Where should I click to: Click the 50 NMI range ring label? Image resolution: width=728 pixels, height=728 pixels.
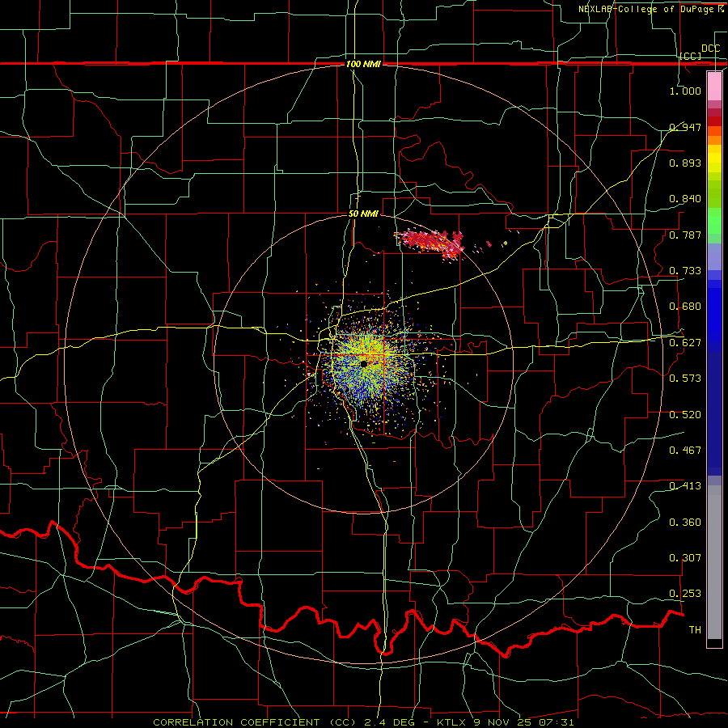pyautogui.click(x=363, y=214)
